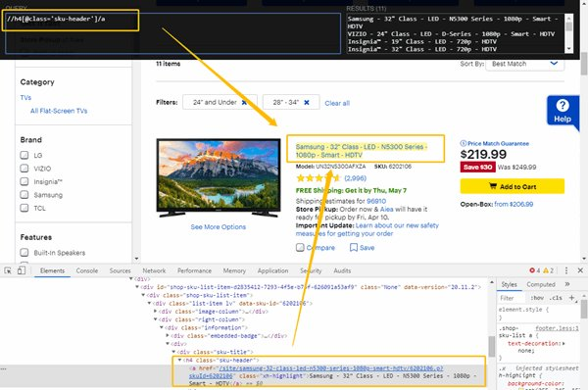Open the DevTools three-dot menu
Screen dimensions: 588x390
coord(566,270)
